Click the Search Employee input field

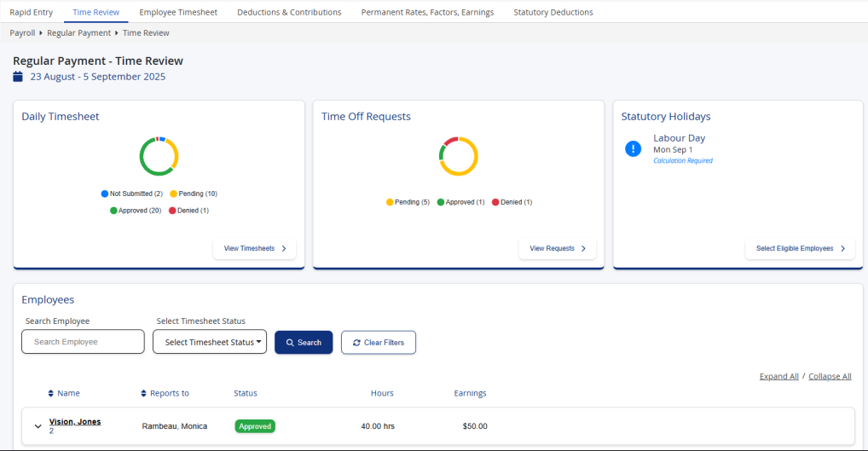(83, 342)
